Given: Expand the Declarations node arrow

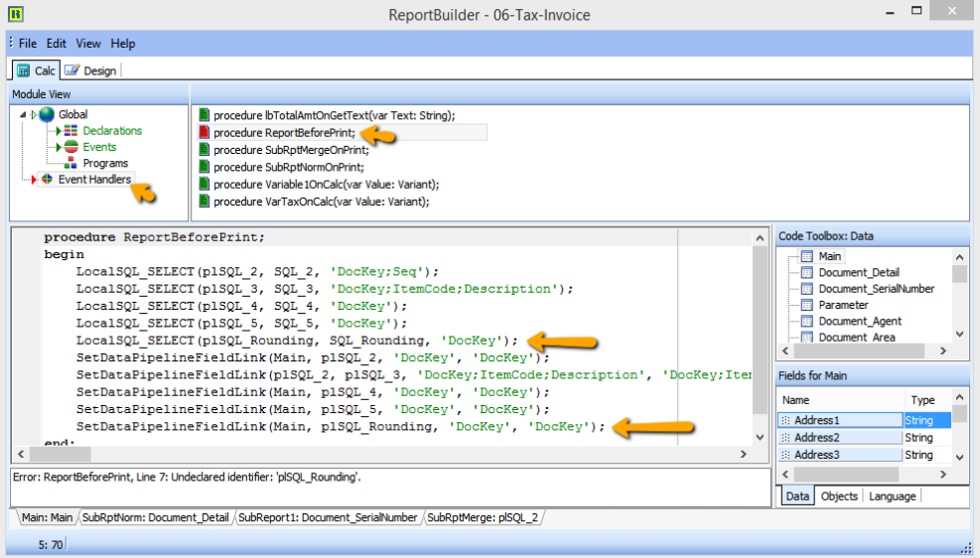Looking at the screenshot, I should pyautogui.click(x=58, y=131).
